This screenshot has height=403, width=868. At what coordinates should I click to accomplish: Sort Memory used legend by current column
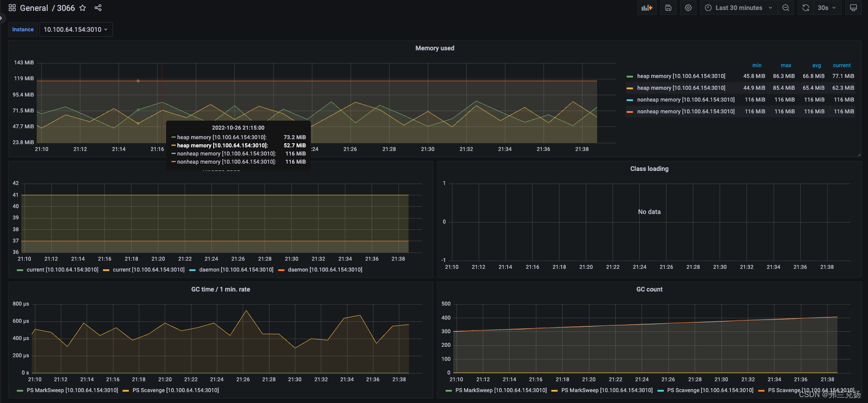(842, 65)
